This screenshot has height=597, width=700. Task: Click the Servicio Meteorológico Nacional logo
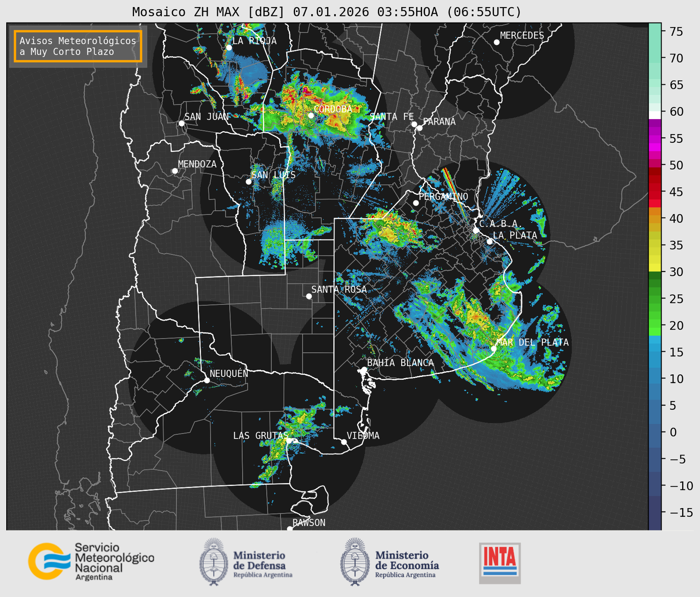point(91,561)
